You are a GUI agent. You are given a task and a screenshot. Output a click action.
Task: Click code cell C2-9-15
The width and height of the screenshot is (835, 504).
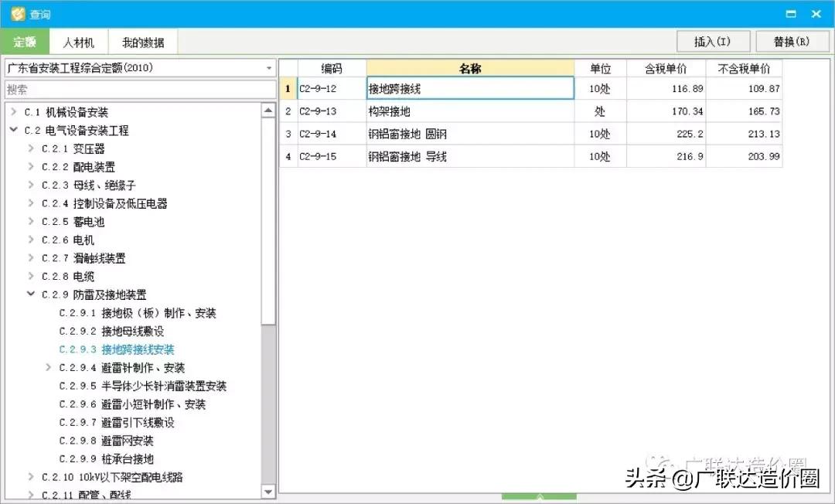point(332,156)
